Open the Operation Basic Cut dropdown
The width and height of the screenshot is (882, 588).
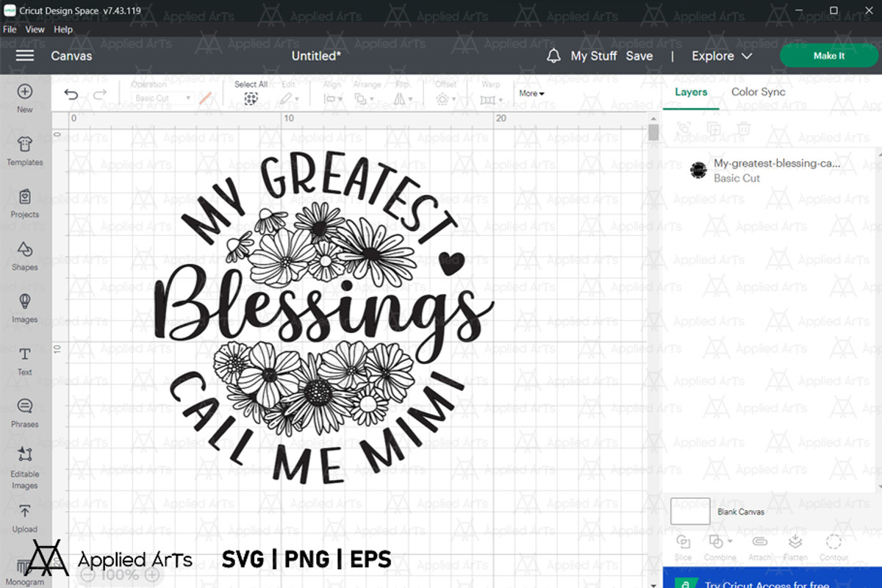point(163,98)
